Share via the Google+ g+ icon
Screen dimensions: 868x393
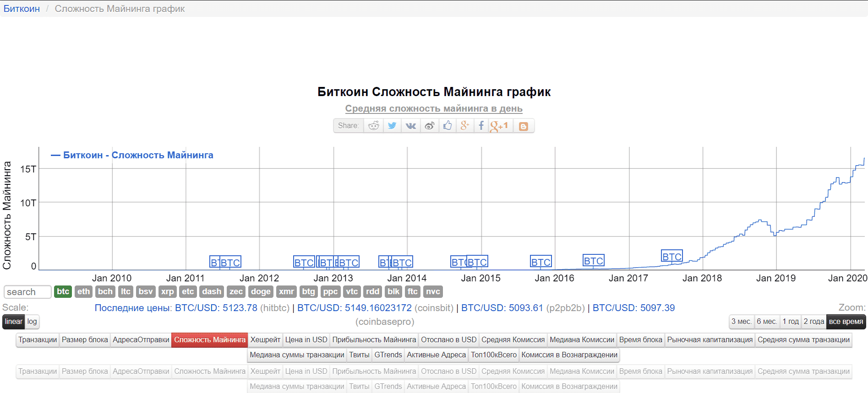click(x=464, y=126)
